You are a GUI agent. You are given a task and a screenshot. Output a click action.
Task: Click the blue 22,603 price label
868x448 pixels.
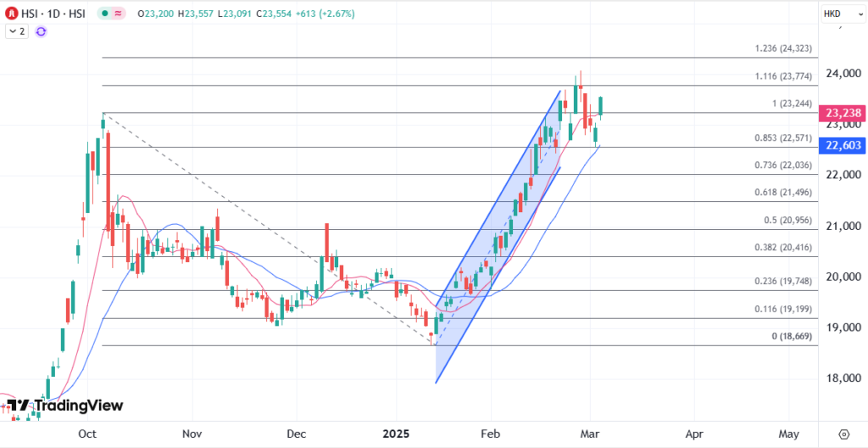843,146
